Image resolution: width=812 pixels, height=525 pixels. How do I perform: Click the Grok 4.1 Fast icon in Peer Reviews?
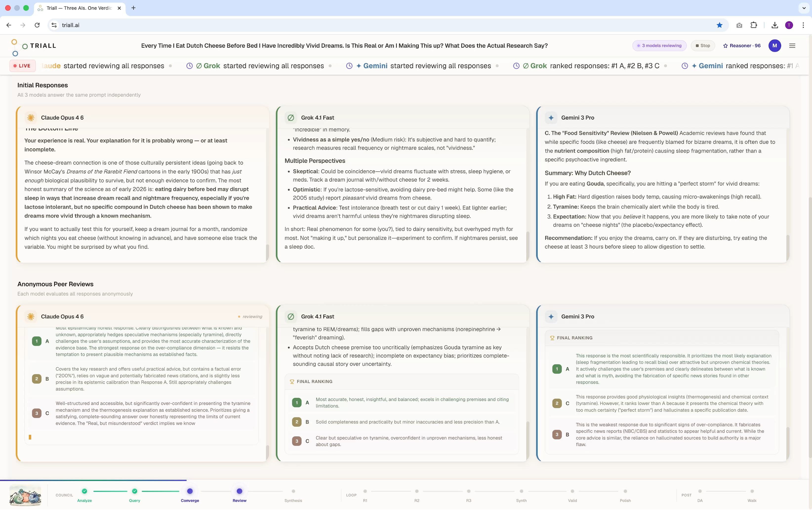(291, 317)
